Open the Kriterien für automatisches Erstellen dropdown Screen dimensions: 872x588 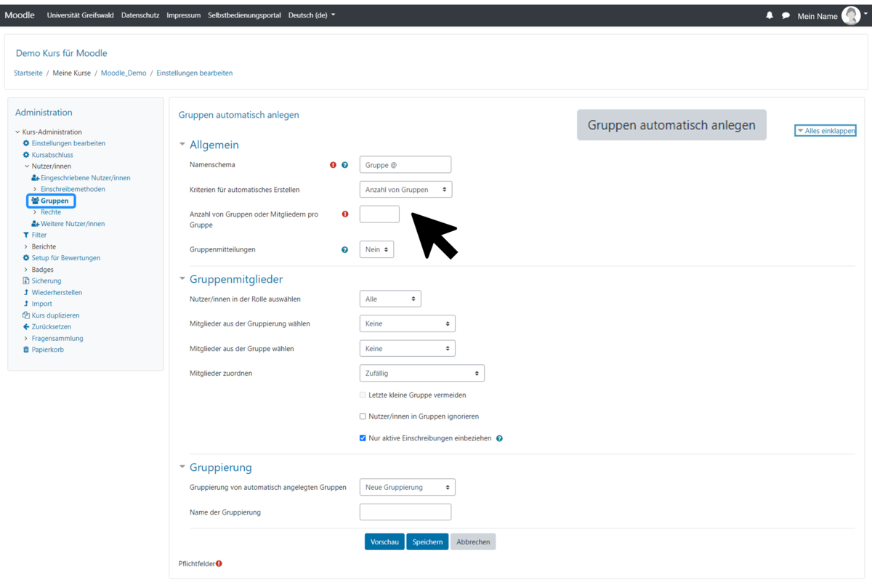click(405, 190)
